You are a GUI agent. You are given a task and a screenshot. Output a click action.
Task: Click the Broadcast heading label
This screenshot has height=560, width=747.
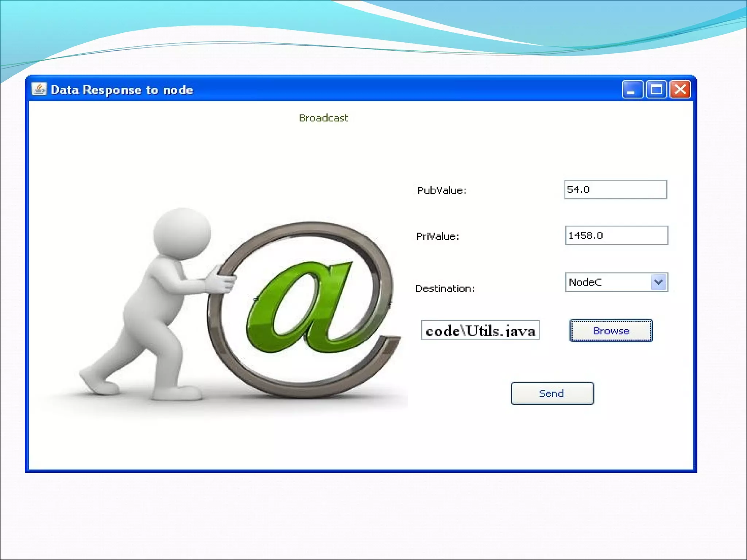coord(324,118)
